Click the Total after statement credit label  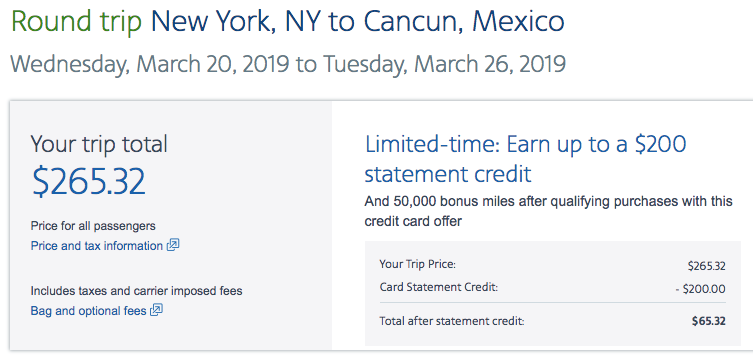coord(451,321)
